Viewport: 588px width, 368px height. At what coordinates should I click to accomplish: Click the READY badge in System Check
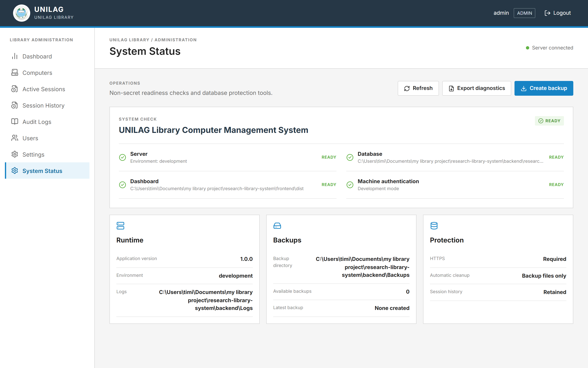tap(549, 121)
